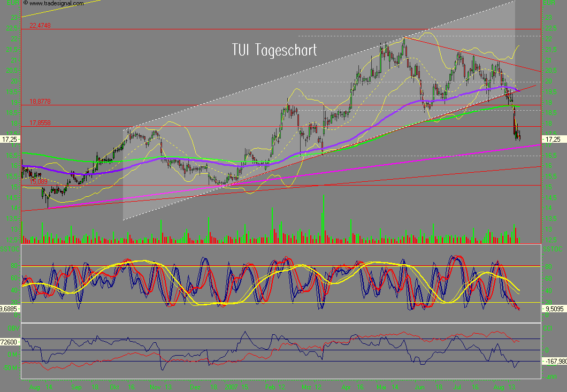Select the resistance level labeled 22,4748
The height and width of the screenshot is (392, 567).
click(x=40, y=25)
